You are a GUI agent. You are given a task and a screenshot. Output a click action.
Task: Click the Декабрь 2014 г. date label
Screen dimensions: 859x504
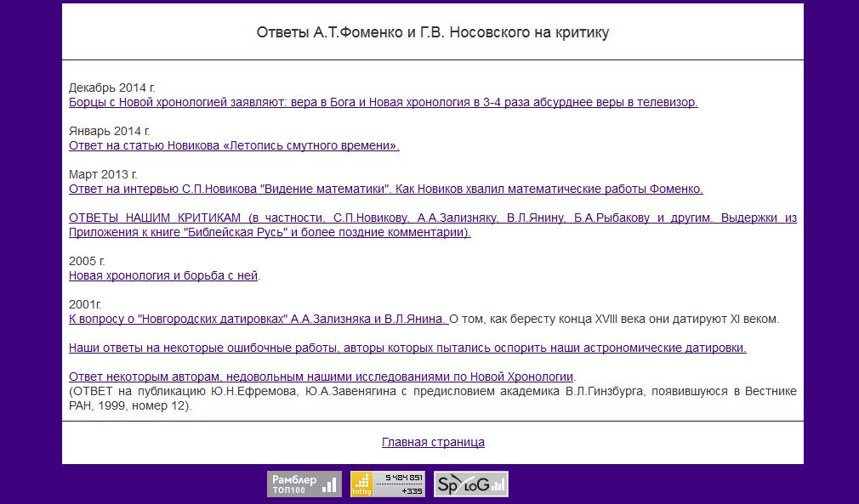(111, 88)
